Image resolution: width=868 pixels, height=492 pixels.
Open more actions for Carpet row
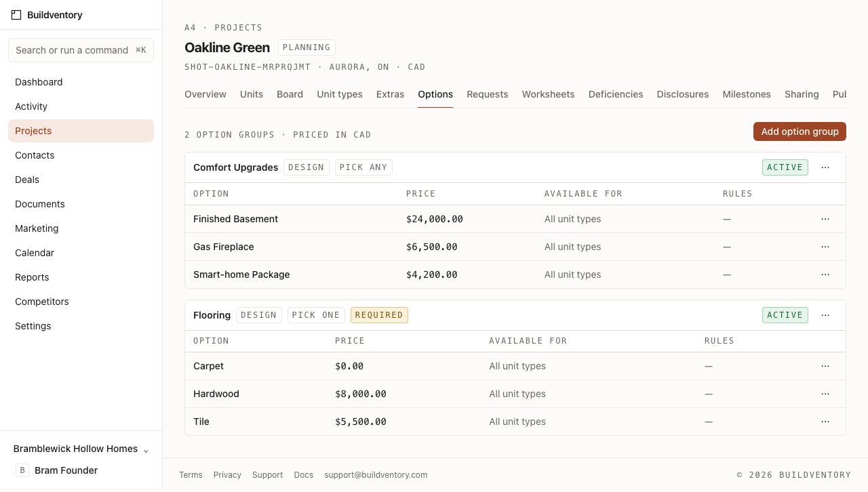click(x=825, y=366)
